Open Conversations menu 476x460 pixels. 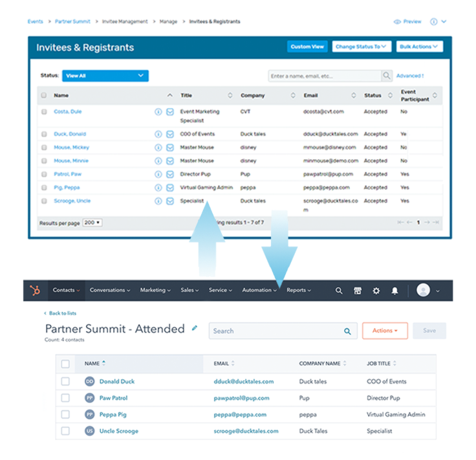point(110,290)
